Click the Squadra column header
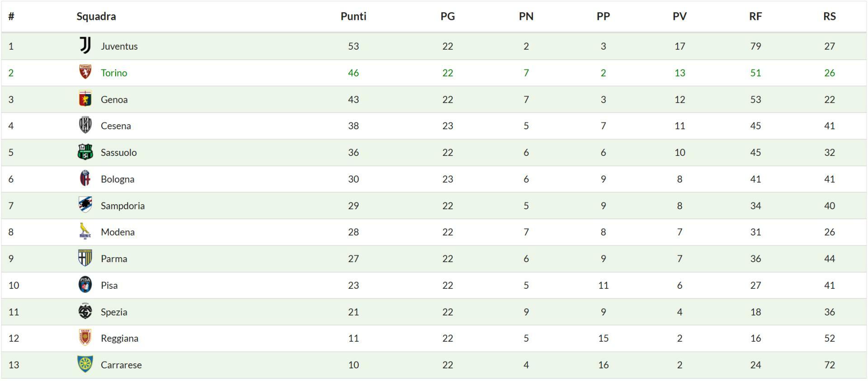 coord(96,16)
